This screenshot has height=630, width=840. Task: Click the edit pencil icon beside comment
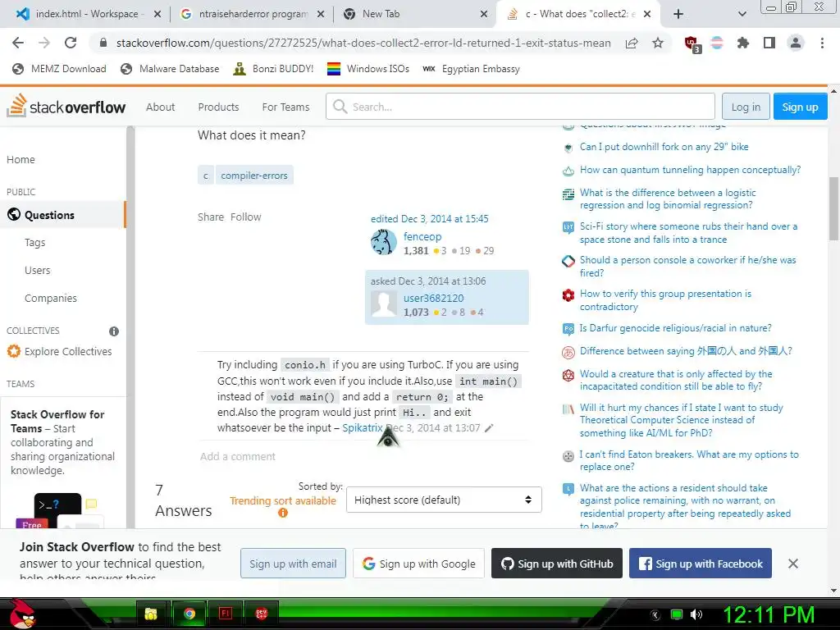[x=489, y=428]
